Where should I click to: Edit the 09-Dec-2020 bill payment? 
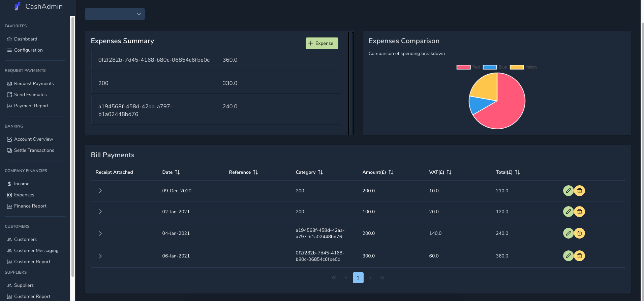tap(568, 191)
